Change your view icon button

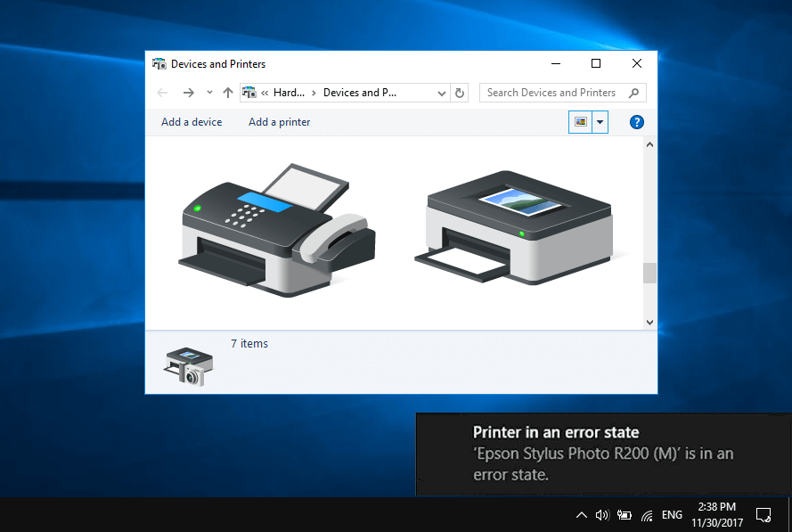coord(581,122)
